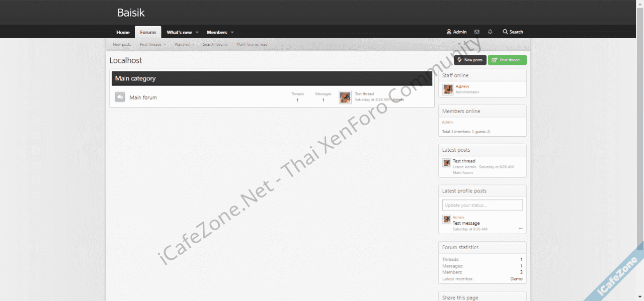Click last-post avatar in Main forum row
The width and height of the screenshot is (644, 301).
tap(345, 97)
